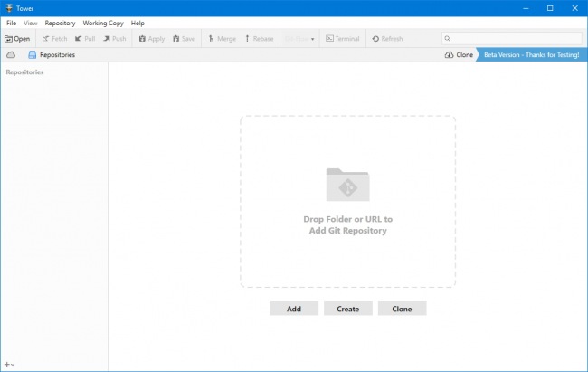Viewport: 588px width, 372px height.
Task: Open the View menu
Action: 31,23
